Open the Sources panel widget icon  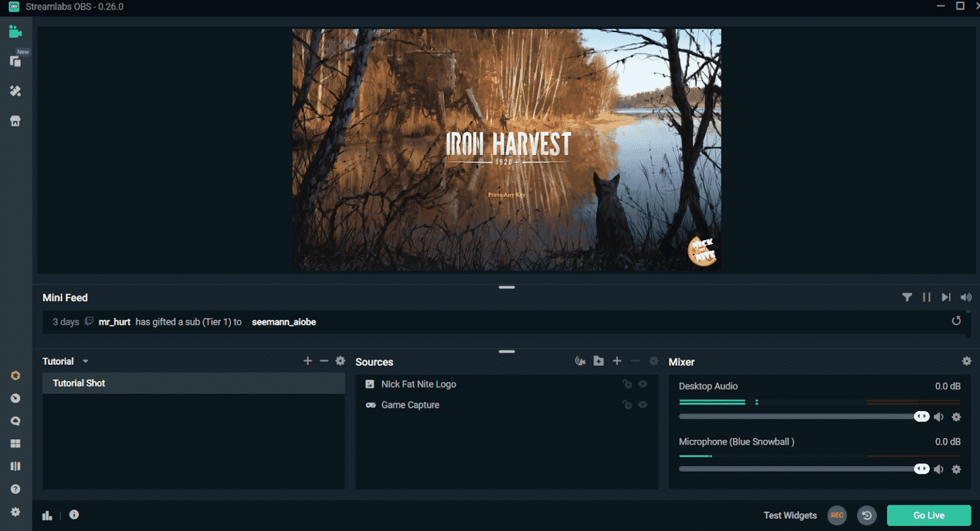(x=580, y=361)
